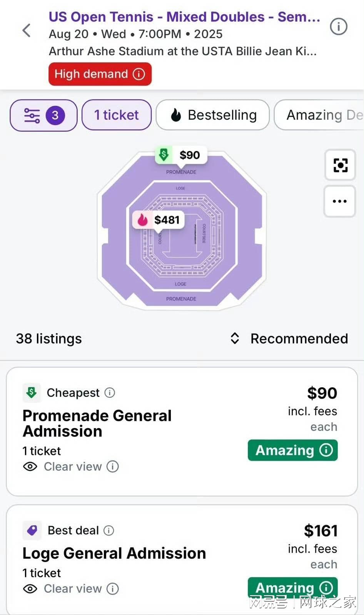The width and height of the screenshot is (364, 615).
Task: Open Loge General Admission listing
Action: click(114, 553)
